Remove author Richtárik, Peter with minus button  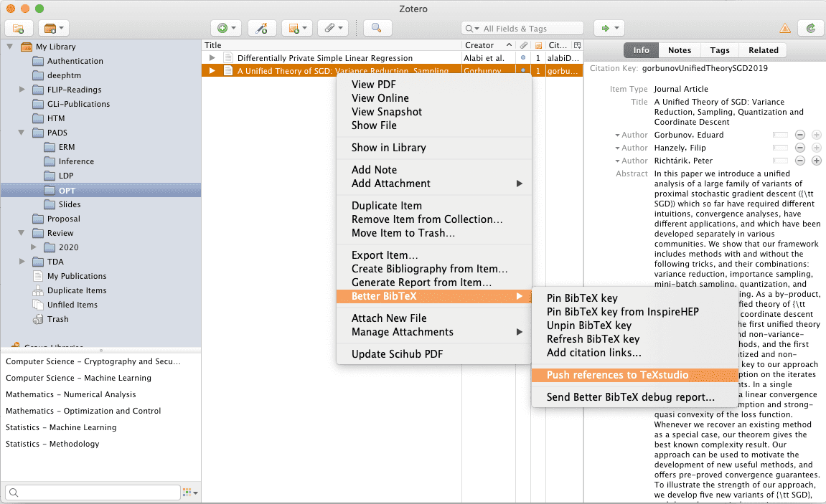click(799, 161)
